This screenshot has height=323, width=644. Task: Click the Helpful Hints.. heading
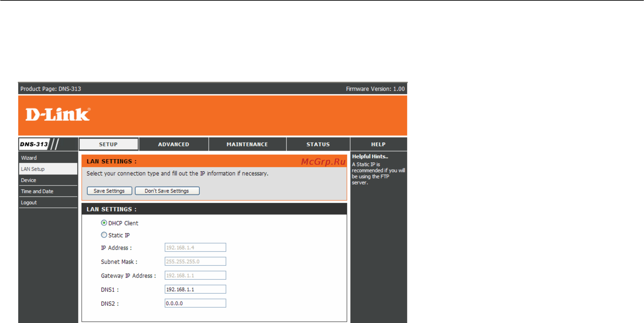[370, 156]
